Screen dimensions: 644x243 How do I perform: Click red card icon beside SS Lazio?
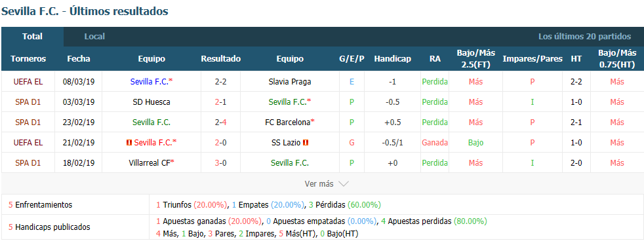pos(306,142)
